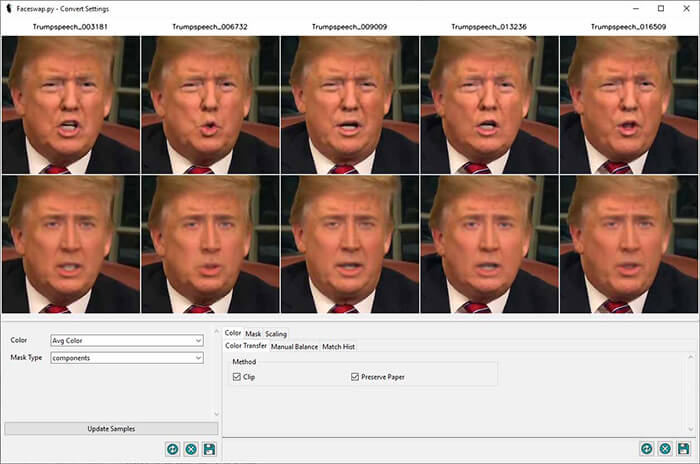
Task: Toggle the Preserve Paper checkbox
Action: point(355,377)
